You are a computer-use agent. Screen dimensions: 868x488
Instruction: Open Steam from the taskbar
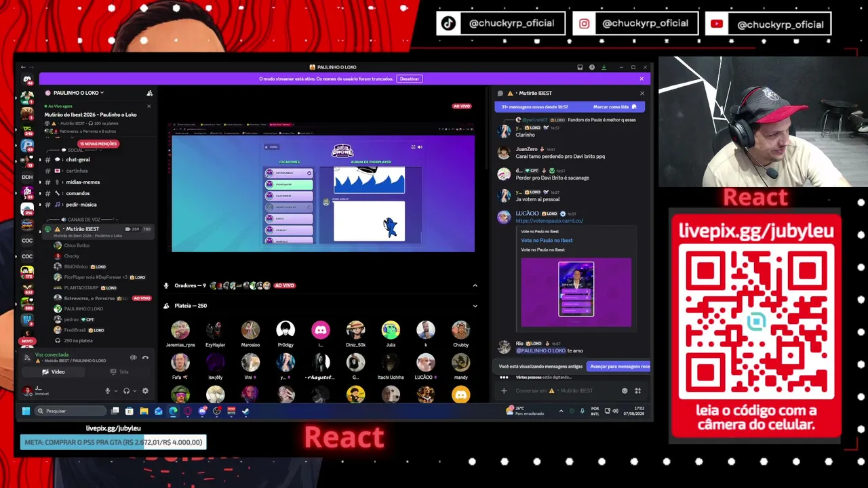tap(245, 411)
